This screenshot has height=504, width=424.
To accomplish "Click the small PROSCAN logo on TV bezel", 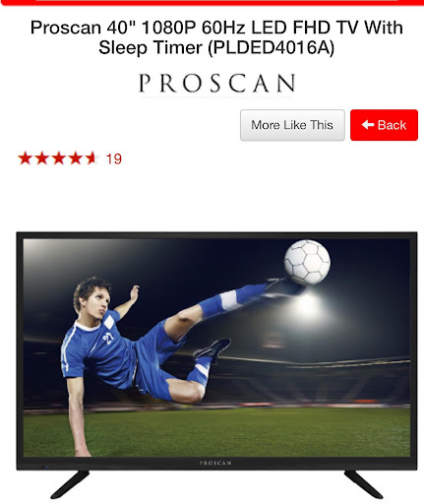I will click(215, 463).
